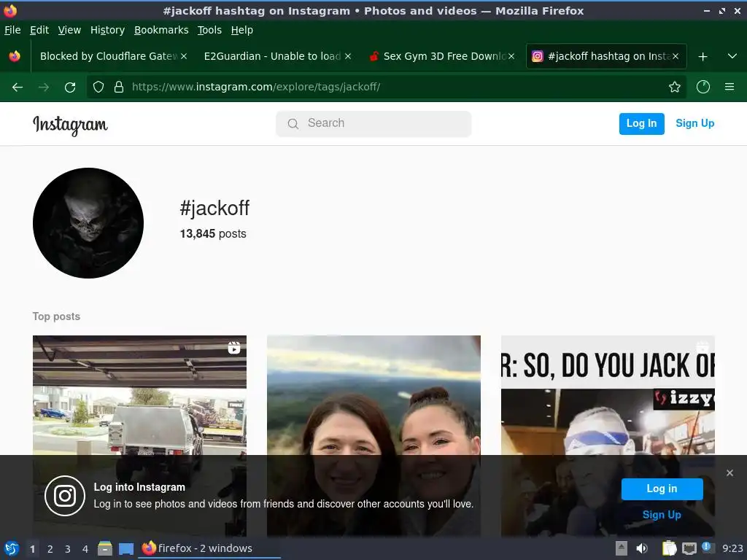Switch to the Blocked by Cloudflare Gateway tab

[x=108, y=56]
